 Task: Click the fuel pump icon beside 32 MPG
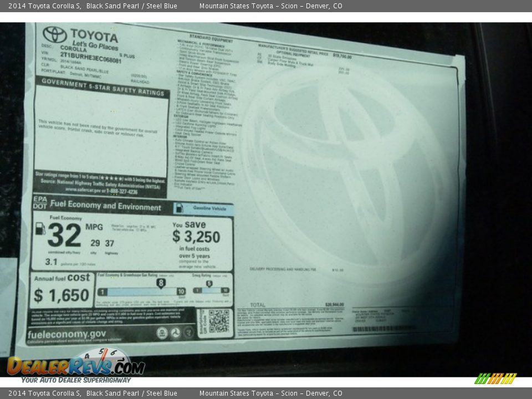40,228
